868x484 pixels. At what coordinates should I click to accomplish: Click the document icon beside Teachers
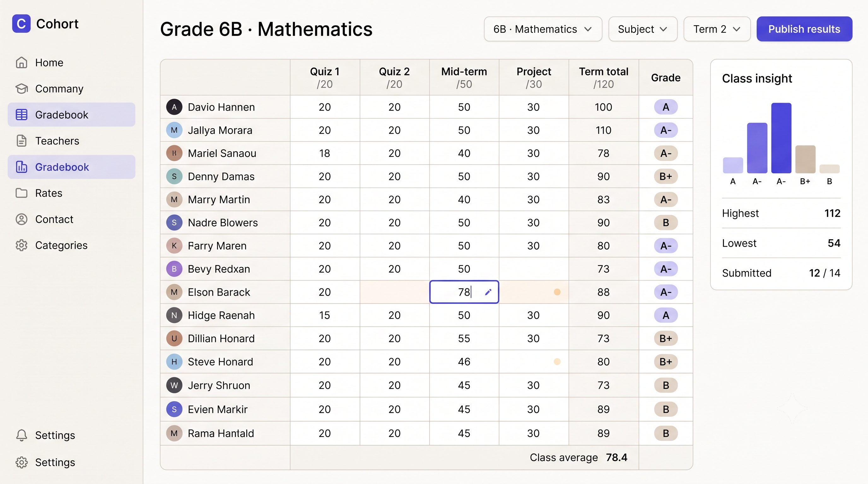[21, 141]
